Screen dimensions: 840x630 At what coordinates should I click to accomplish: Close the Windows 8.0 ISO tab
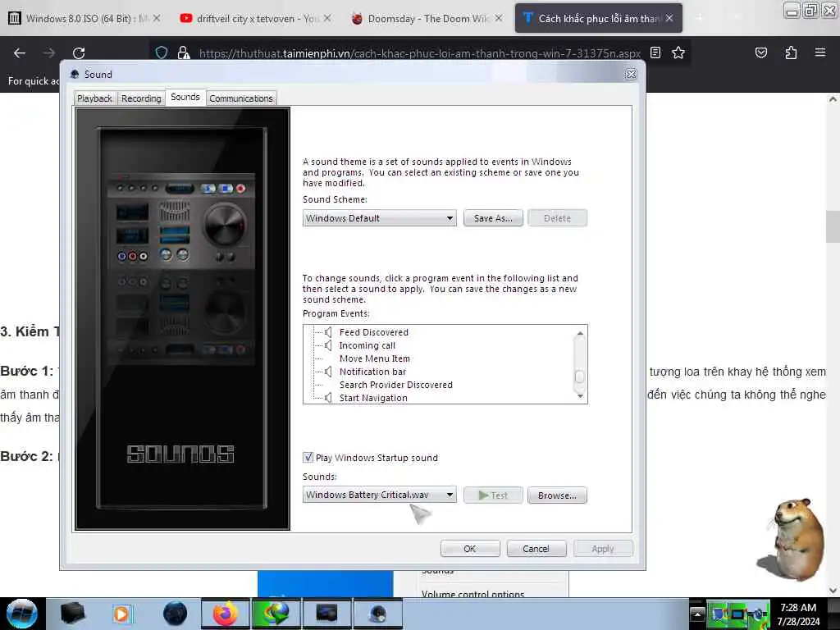tap(157, 18)
